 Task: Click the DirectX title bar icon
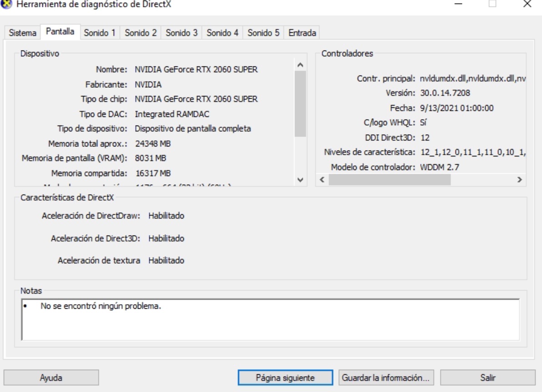pyautogui.click(x=6, y=4)
